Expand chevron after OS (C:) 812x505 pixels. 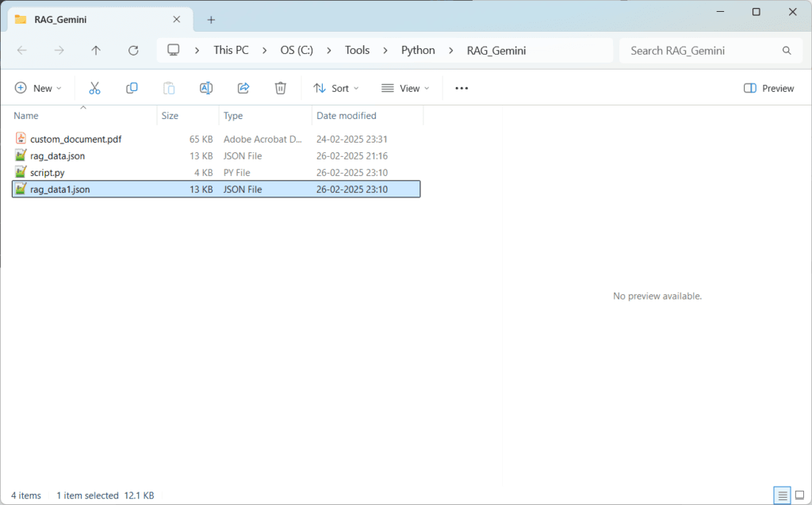[x=329, y=50]
